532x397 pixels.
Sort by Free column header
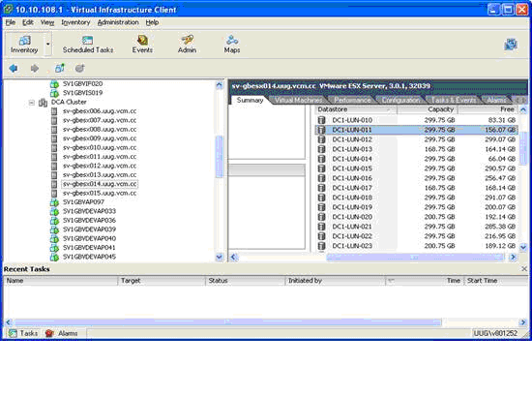point(488,109)
